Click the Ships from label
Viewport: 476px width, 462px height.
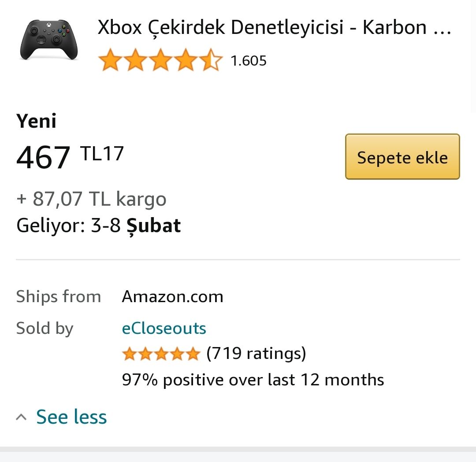[x=59, y=296]
